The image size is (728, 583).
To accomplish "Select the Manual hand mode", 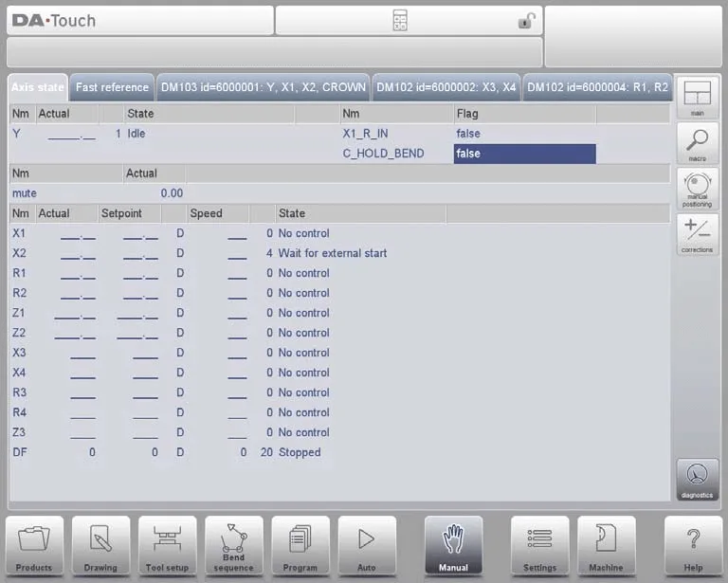I will (x=453, y=546).
